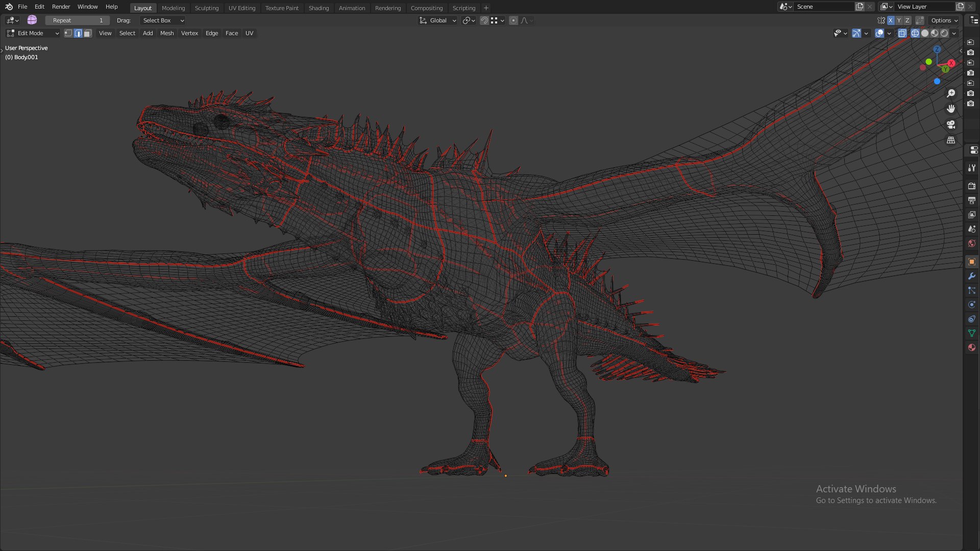
Task: Open the Drag Select Box dropdown
Action: click(x=163, y=20)
